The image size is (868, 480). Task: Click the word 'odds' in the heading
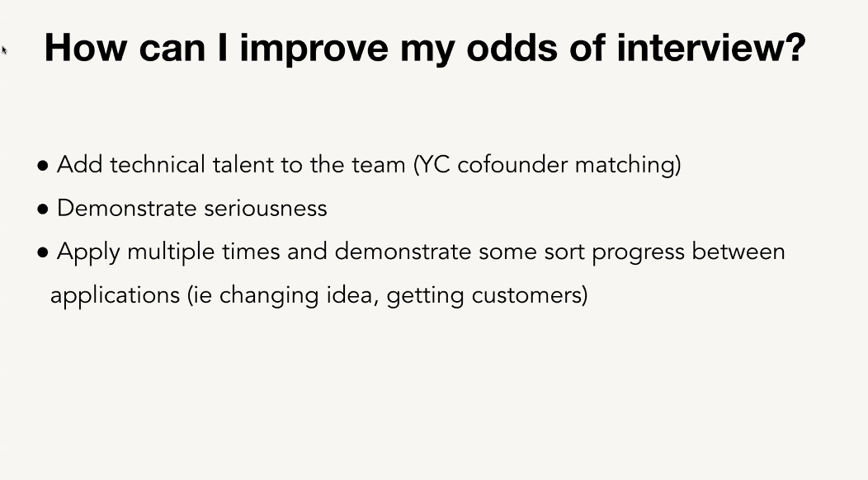[x=512, y=47]
